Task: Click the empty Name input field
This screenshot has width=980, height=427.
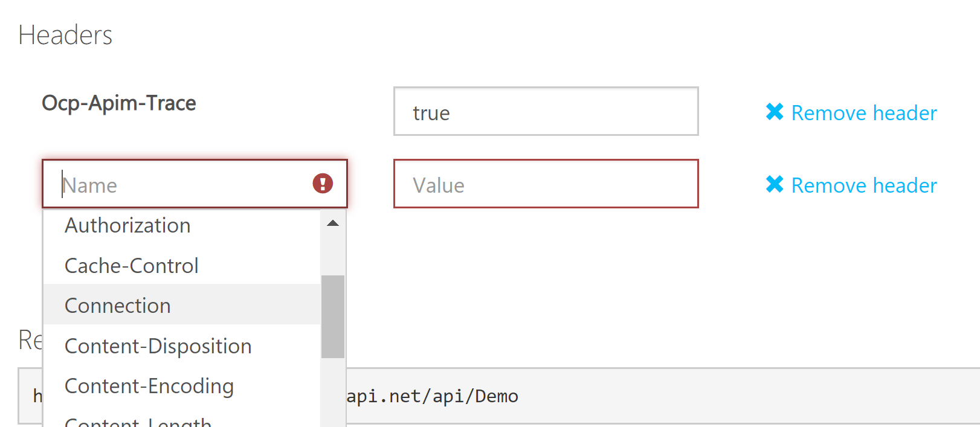Action: 181,184
